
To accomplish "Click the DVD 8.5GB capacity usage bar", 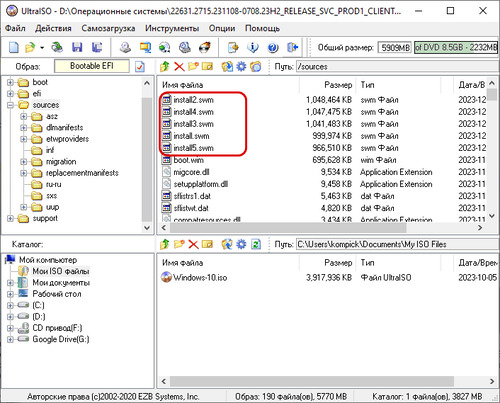I will [456, 48].
